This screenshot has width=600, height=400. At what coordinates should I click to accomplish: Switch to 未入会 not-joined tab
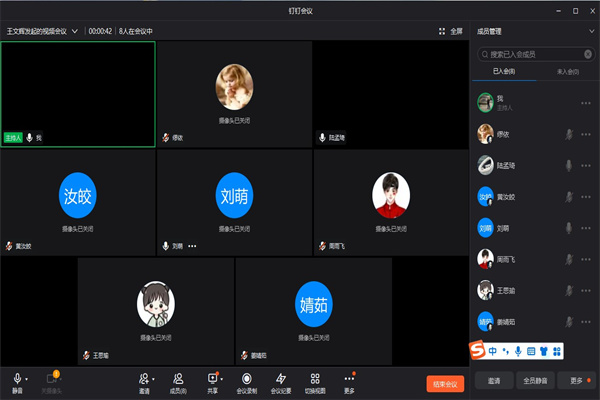(568, 72)
